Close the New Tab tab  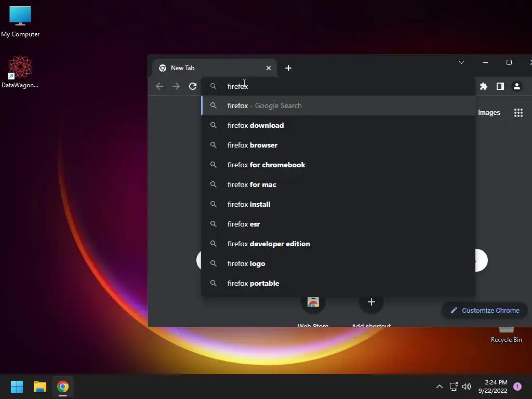pyautogui.click(x=269, y=68)
